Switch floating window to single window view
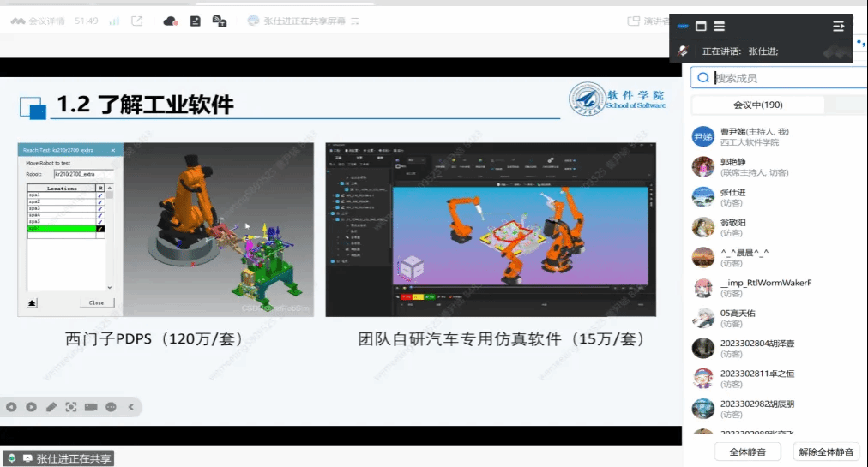The image size is (868, 467). pos(701,27)
